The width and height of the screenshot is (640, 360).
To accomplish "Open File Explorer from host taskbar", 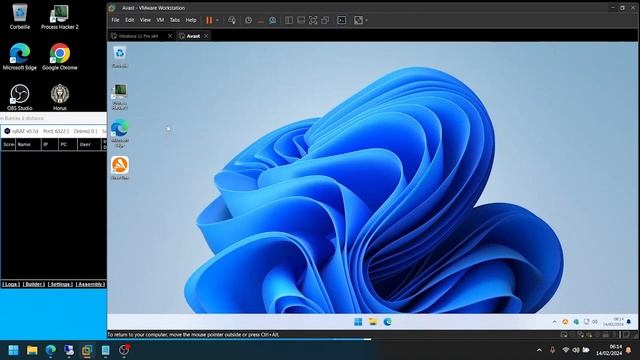I will click(x=32, y=350).
